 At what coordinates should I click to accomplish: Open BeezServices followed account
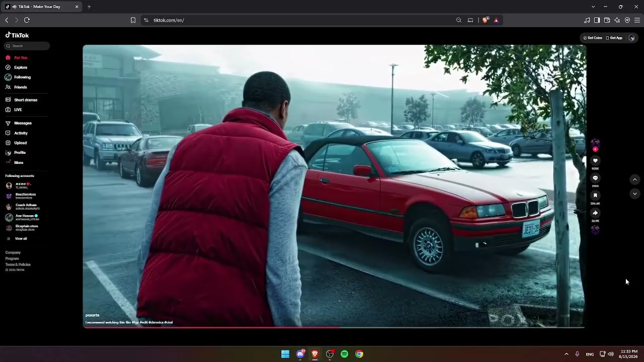coord(21,196)
